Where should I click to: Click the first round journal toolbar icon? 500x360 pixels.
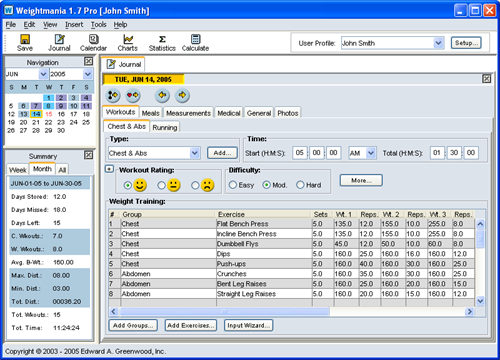[113, 96]
